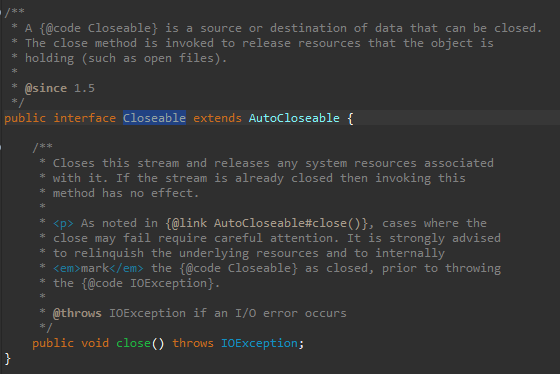Viewport: 560px width, 374px height.
Task: Click the public keyword before interface
Action: [25, 118]
